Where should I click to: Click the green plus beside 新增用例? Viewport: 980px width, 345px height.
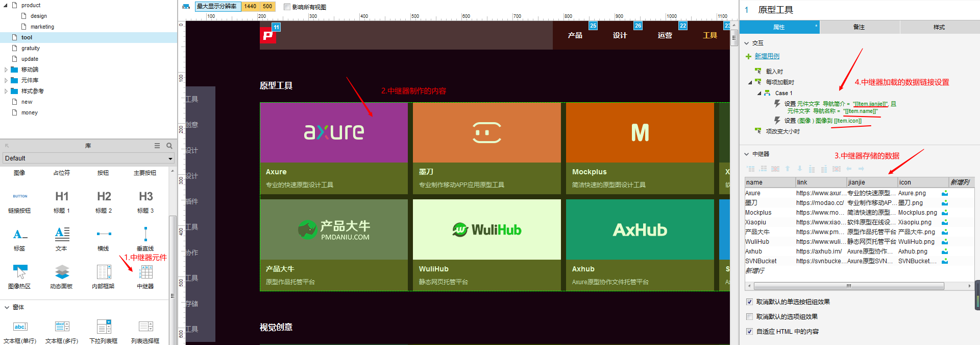[x=748, y=56]
